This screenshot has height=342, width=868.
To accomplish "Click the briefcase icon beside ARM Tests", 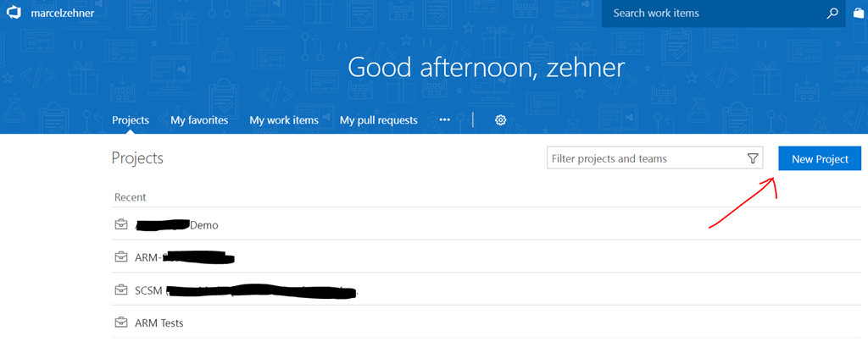I will (x=120, y=323).
